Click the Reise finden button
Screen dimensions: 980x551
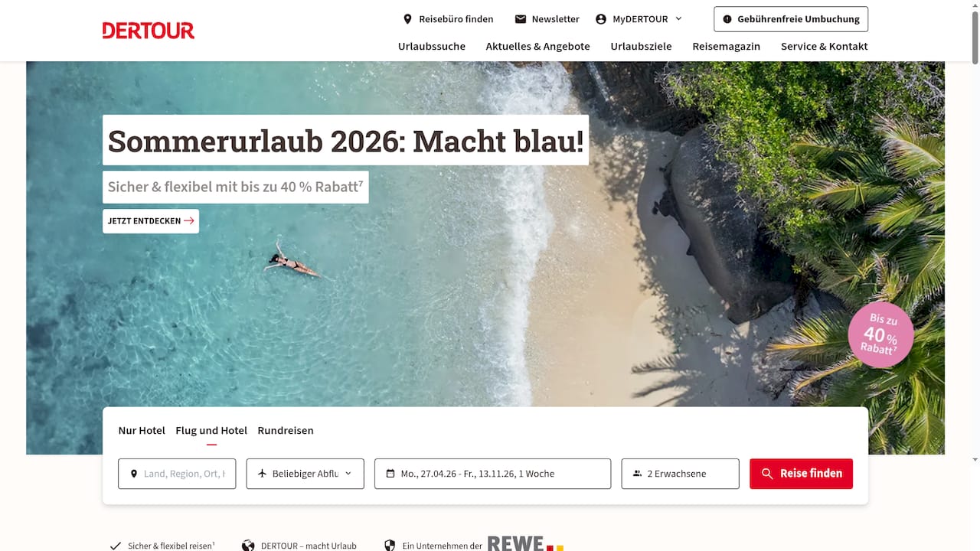pyautogui.click(x=801, y=474)
